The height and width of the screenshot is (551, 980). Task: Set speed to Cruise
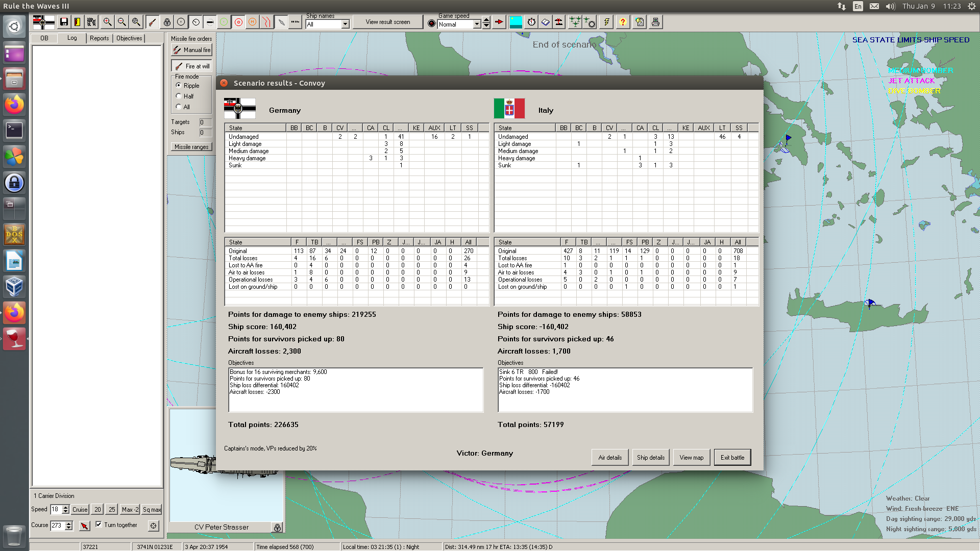tap(80, 510)
